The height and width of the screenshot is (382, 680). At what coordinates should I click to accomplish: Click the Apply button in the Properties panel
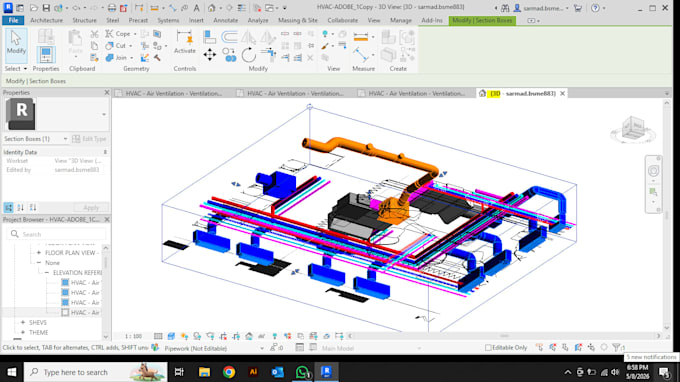[x=91, y=208]
